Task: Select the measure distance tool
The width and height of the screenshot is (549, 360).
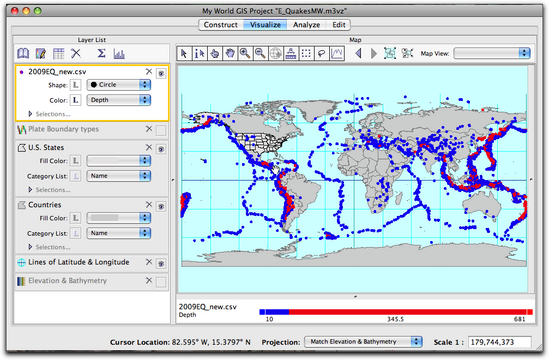Action: tap(291, 54)
